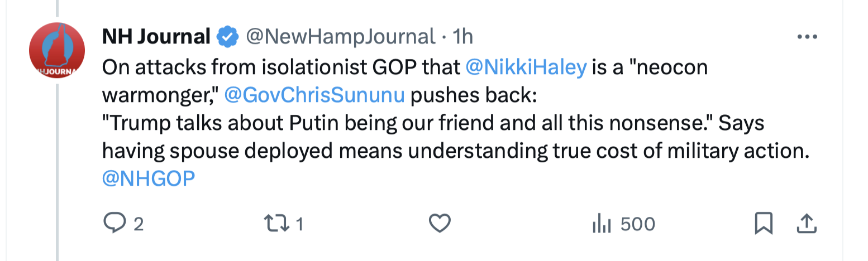Click the vertical thread line left of tweet

click(x=57, y=167)
